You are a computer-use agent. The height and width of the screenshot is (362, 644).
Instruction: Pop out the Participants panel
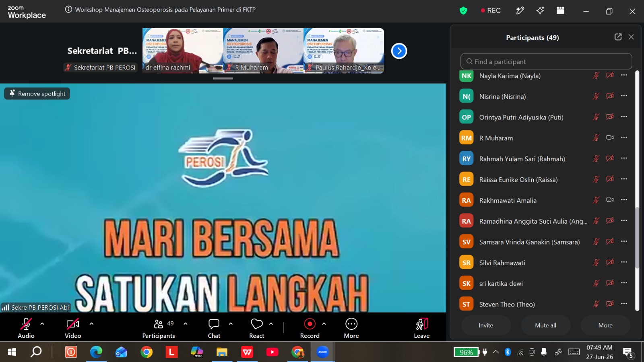[618, 37]
